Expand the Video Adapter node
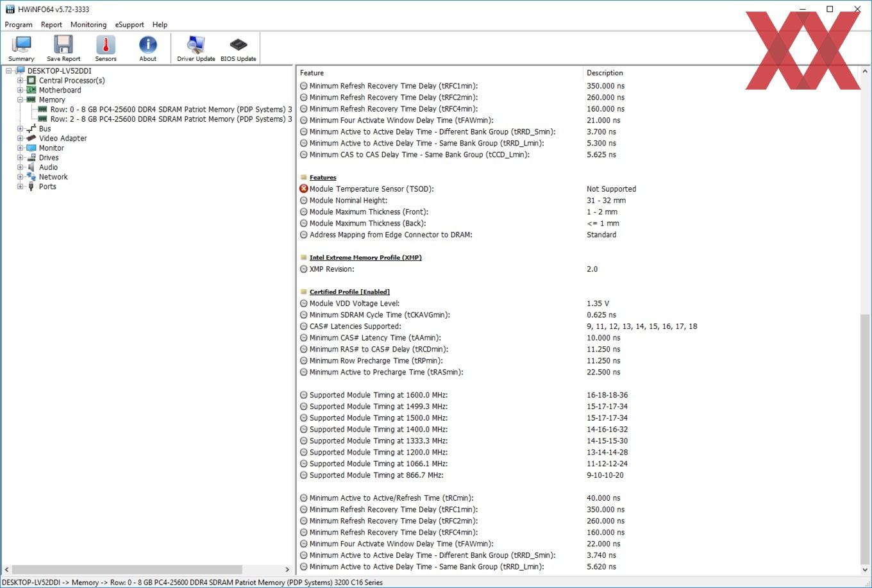Screen dimensions: 872x588 point(21,138)
